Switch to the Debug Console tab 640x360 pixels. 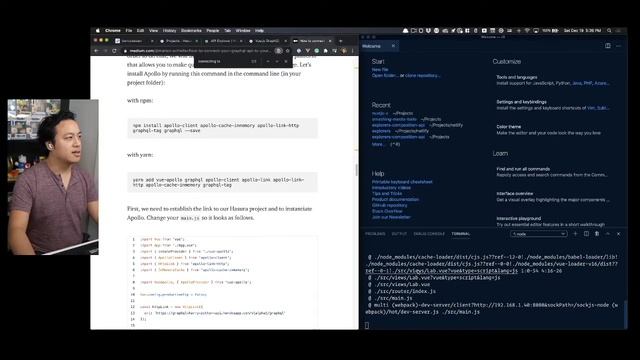coord(429,234)
